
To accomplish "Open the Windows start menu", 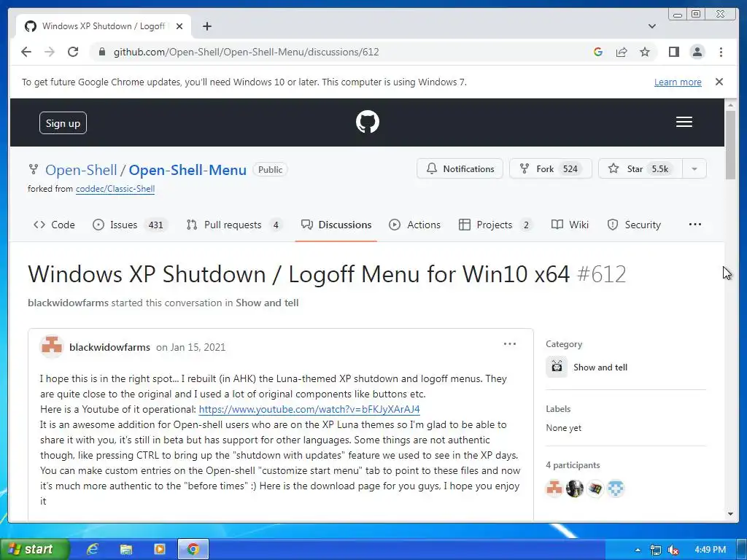I will [x=34, y=549].
